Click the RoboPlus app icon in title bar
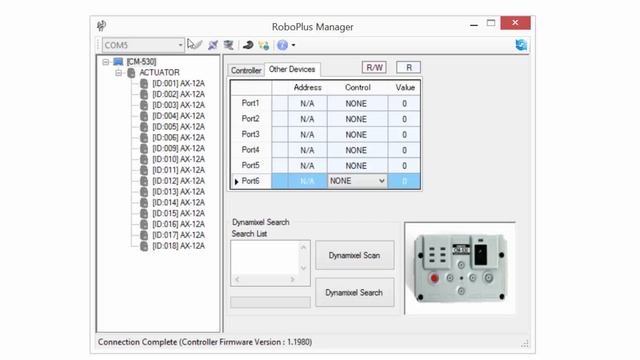The height and width of the screenshot is (360, 640). pos(102,26)
